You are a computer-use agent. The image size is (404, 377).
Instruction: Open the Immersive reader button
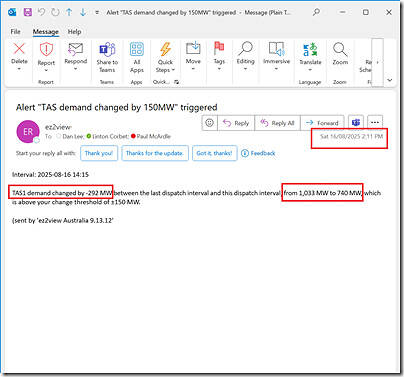(277, 49)
